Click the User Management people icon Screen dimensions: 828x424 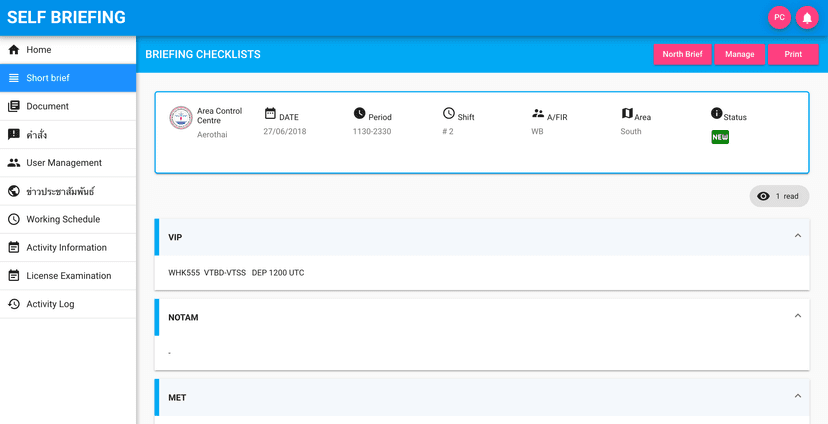pyautogui.click(x=14, y=163)
